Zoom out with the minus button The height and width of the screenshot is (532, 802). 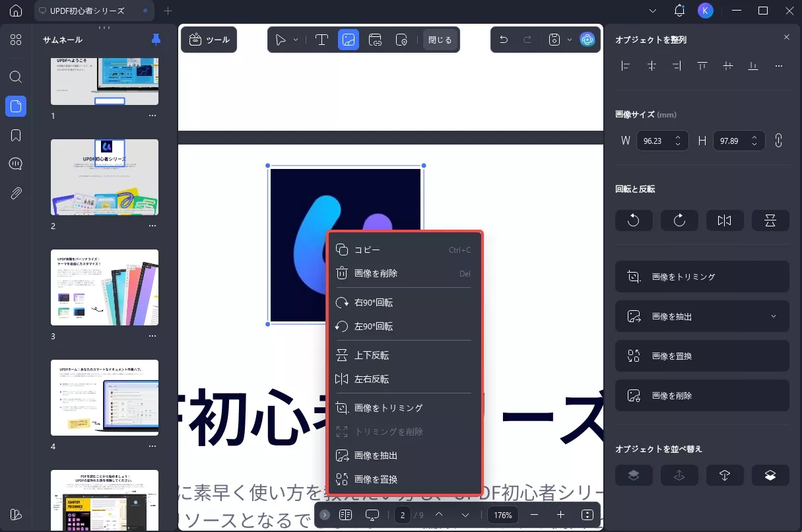534,515
